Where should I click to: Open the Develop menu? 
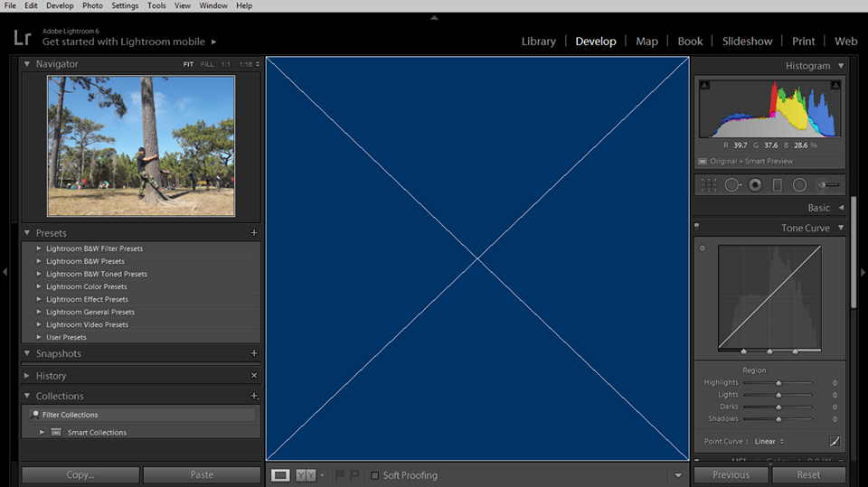(60, 5)
